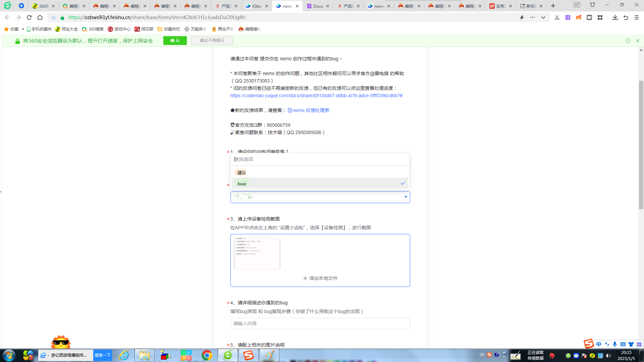Open the Sogou soft keyboard icon
The width and height of the screenshot is (644, 362).
tap(623, 344)
